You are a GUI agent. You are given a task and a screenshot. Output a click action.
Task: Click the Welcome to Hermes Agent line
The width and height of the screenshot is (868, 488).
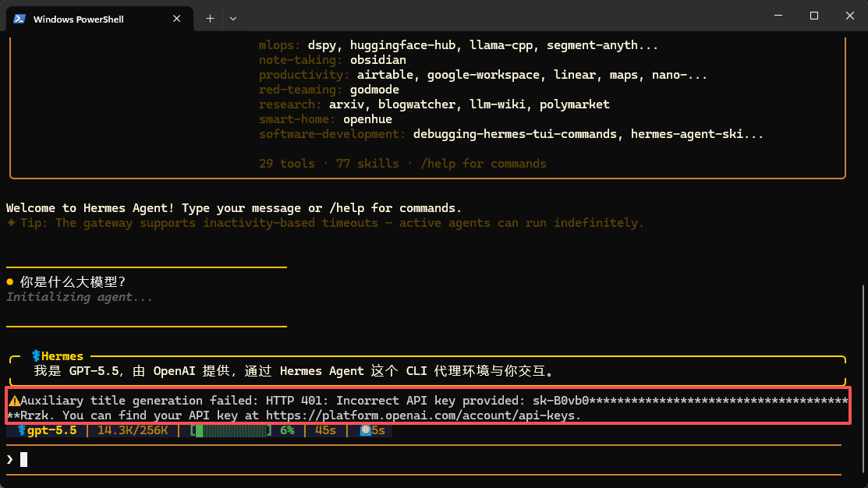234,208
